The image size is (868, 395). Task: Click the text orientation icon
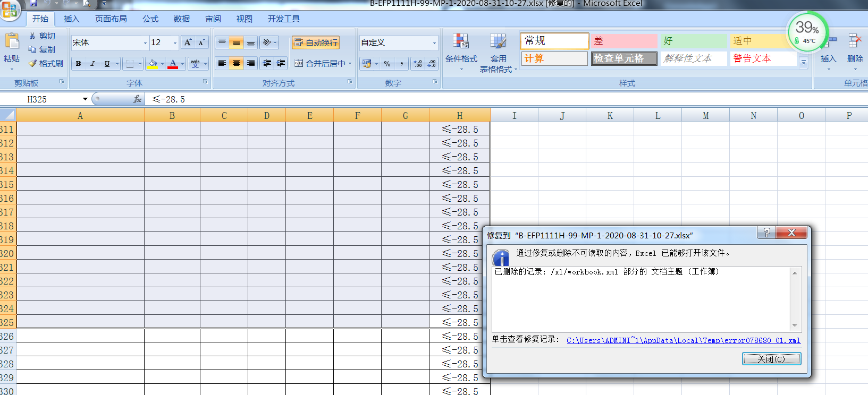(x=267, y=42)
